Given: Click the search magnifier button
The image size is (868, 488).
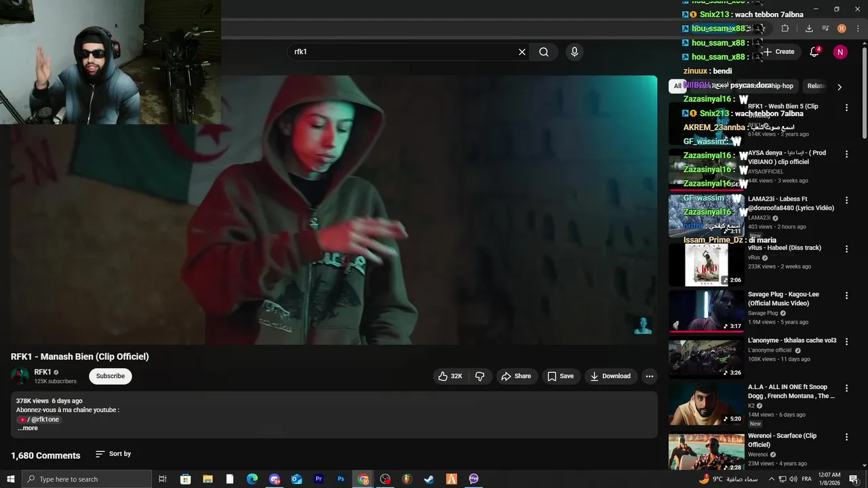Looking at the screenshot, I should [x=544, y=52].
